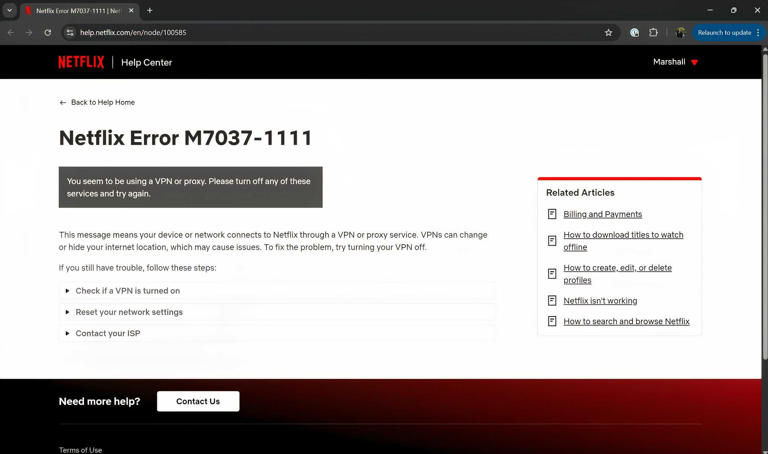Open 'Netflix isn't working' article
Image resolution: width=768 pixels, height=454 pixels.
(x=600, y=301)
